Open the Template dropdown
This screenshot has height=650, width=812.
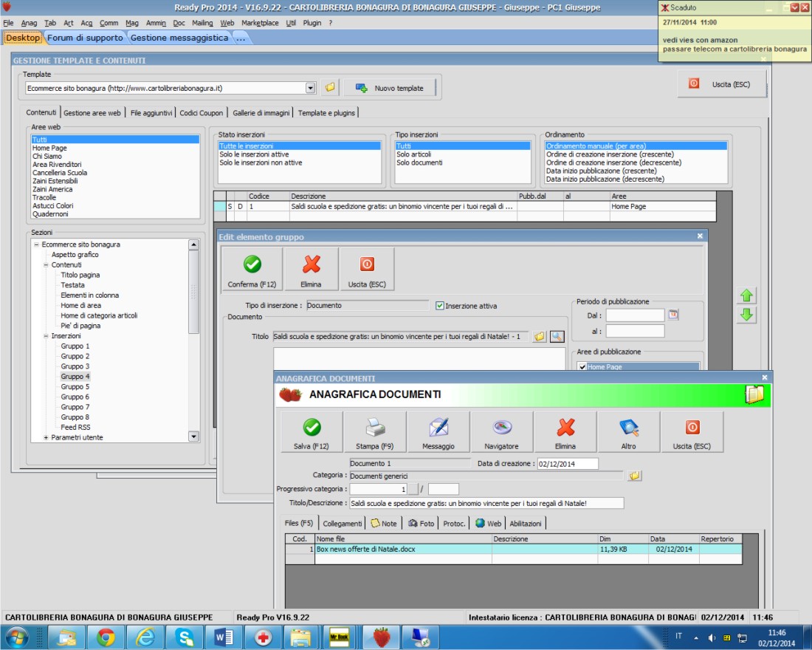[310, 88]
